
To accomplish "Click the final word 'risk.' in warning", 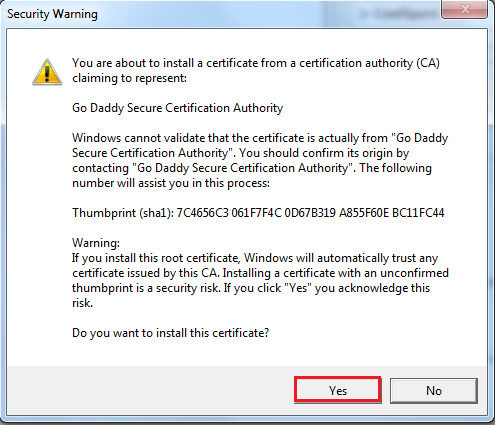I will pyautogui.click(x=82, y=303).
